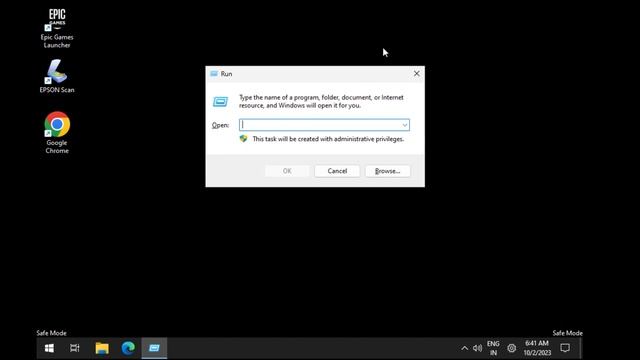Launch Microsoft Edge from the taskbar
Screen dimensions: 640x360
[128, 348]
